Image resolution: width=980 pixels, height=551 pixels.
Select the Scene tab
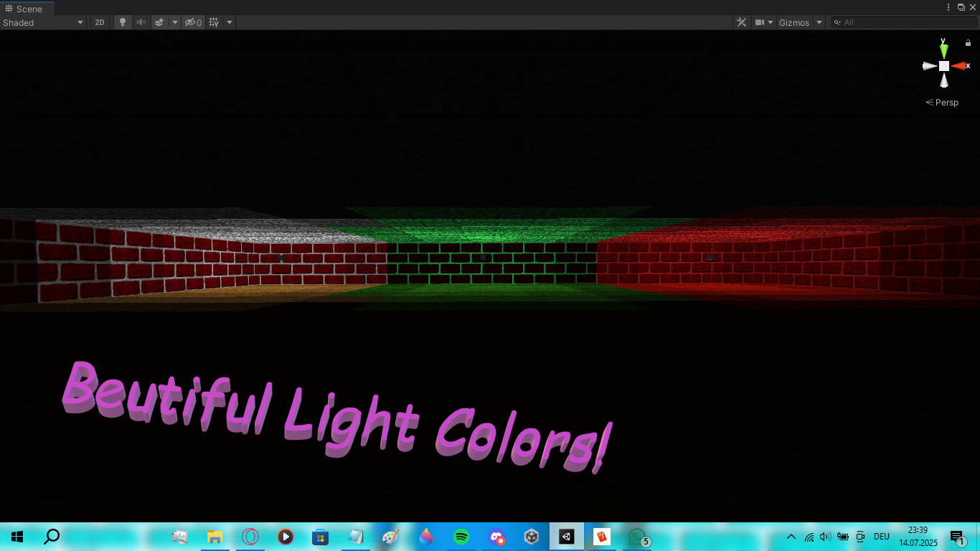tap(27, 9)
